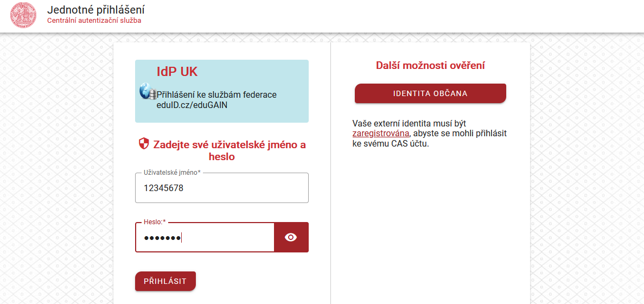This screenshot has height=304, width=644.
Task: Click the 'Přihlášení ke službám federace' text
Action: pos(216,95)
